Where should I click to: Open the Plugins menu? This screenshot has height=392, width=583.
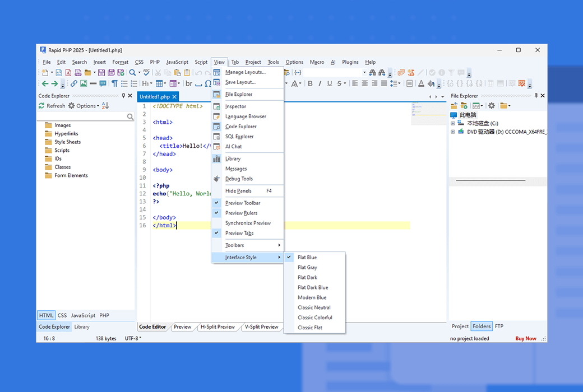click(350, 62)
